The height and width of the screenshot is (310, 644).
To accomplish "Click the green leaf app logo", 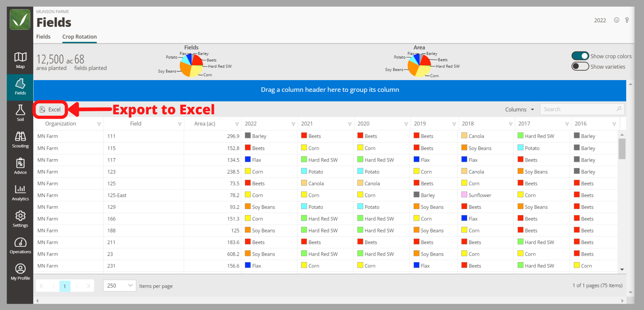I will [20, 19].
